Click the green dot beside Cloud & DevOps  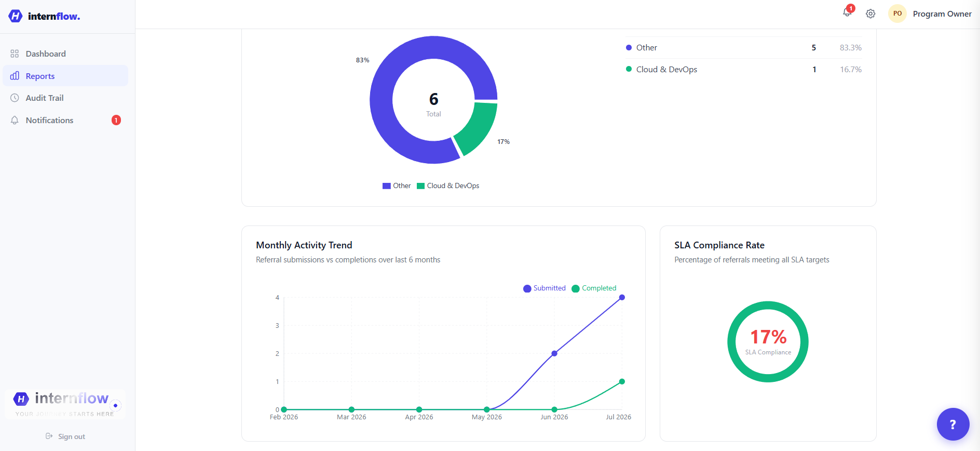click(629, 69)
